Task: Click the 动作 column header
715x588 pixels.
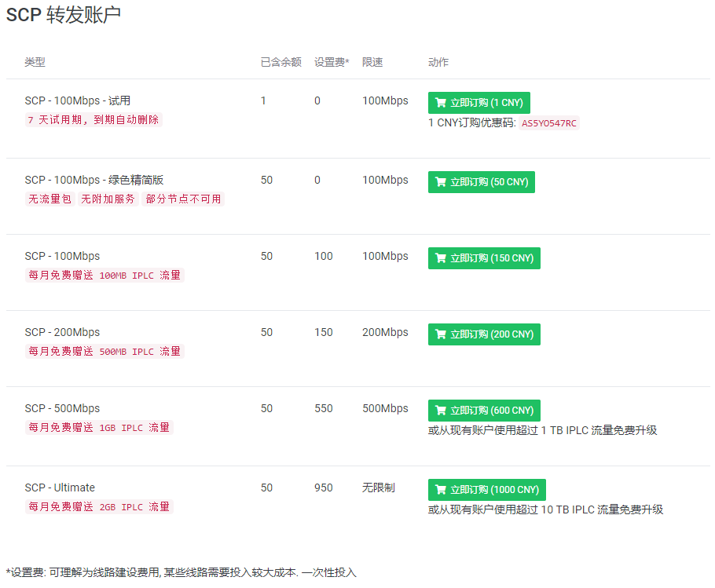Action: coord(438,62)
